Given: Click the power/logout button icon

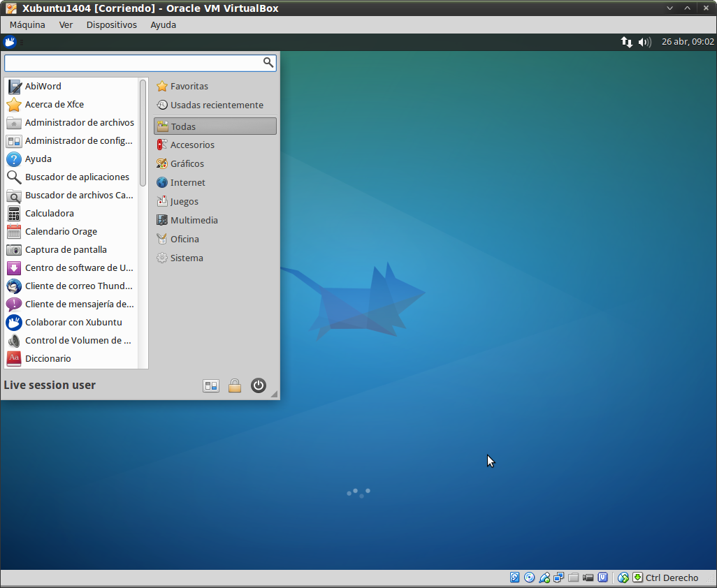Looking at the screenshot, I should [259, 385].
